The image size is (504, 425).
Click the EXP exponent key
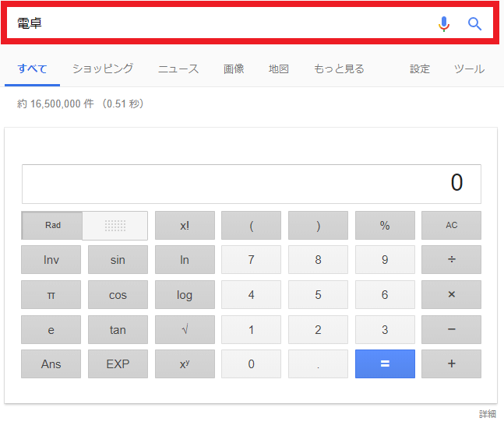point(118,364)
